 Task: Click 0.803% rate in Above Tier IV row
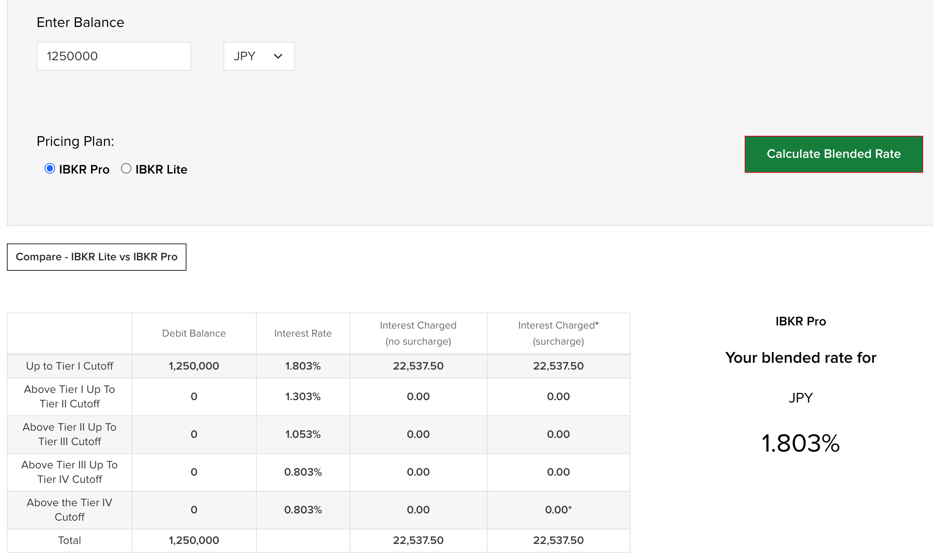(303, 510)
